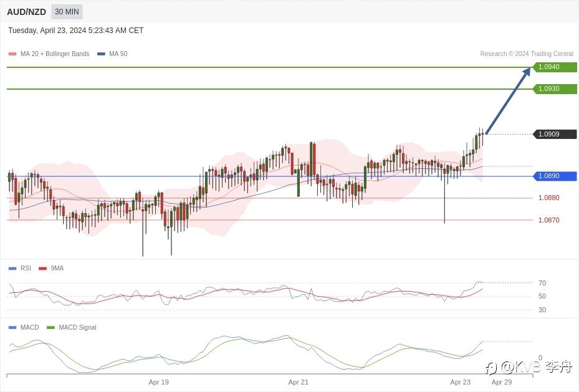Click the MACD 0 axis value
Screen dimensions: 579x392
[540, 358]
